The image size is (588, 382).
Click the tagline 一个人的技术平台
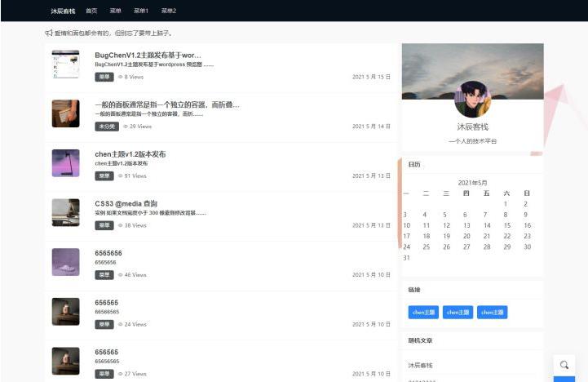point(472,141)
